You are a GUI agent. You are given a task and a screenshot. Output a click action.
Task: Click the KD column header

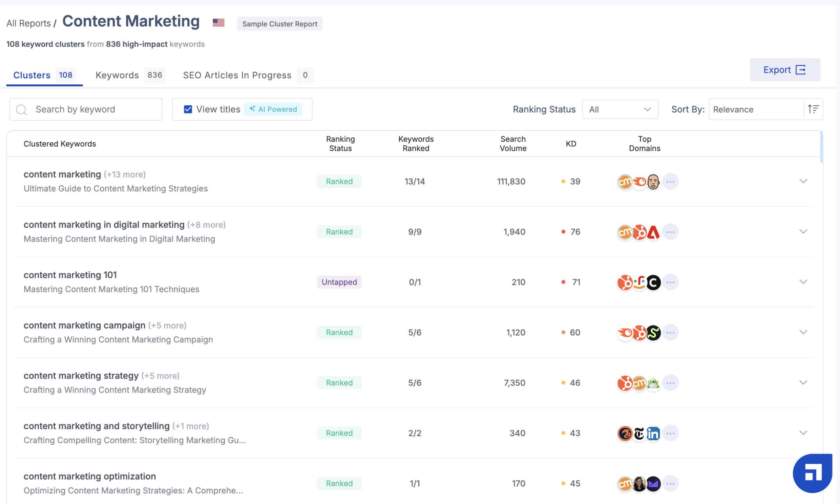[x=571, y=144]
